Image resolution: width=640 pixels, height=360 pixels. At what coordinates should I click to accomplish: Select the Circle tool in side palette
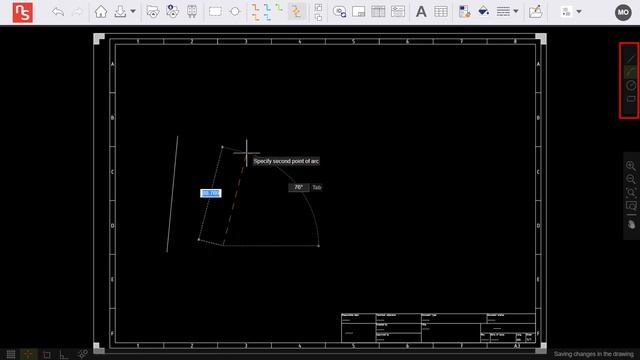(631, 85)
